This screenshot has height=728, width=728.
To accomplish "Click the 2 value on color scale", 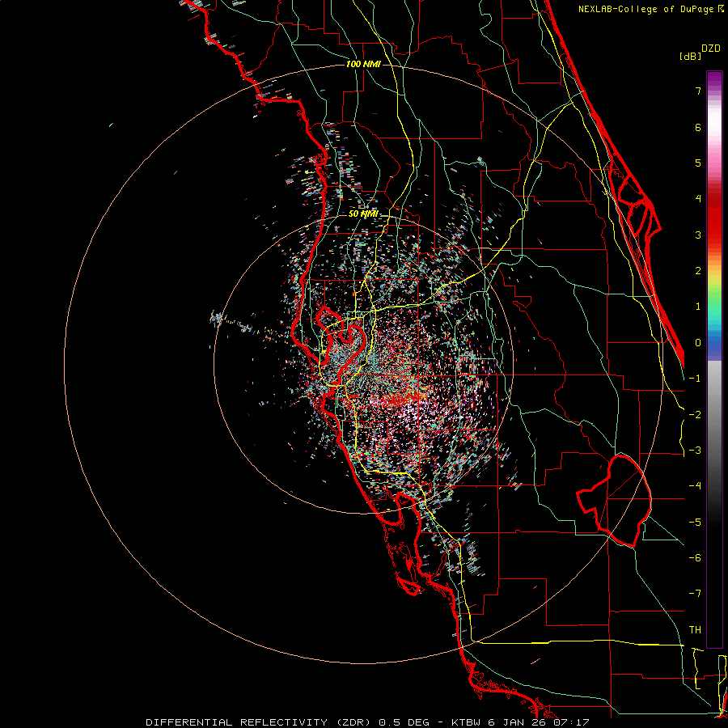I will (698, 271).
